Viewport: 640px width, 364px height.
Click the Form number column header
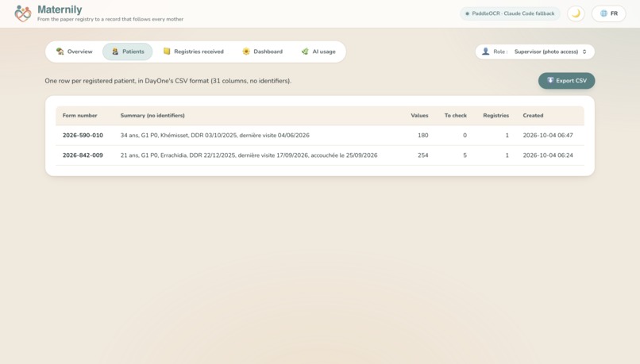click(79, 115)
